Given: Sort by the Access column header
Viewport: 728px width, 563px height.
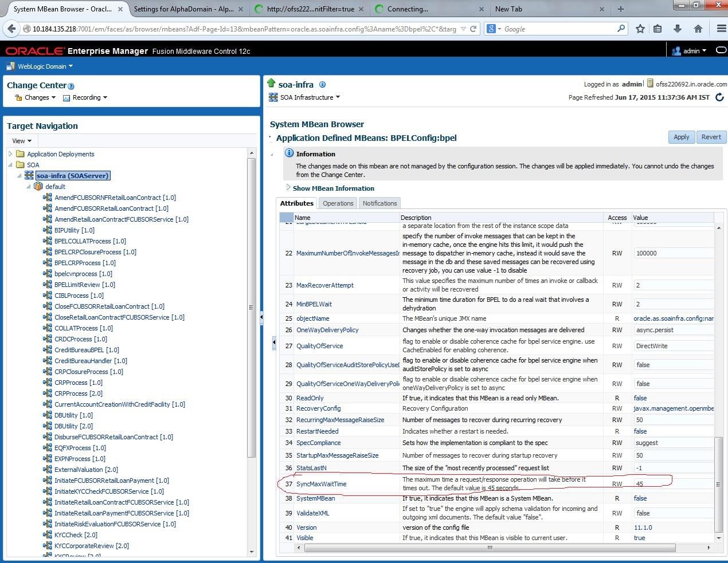Looking at the screenshot, I should pos(617,218).
